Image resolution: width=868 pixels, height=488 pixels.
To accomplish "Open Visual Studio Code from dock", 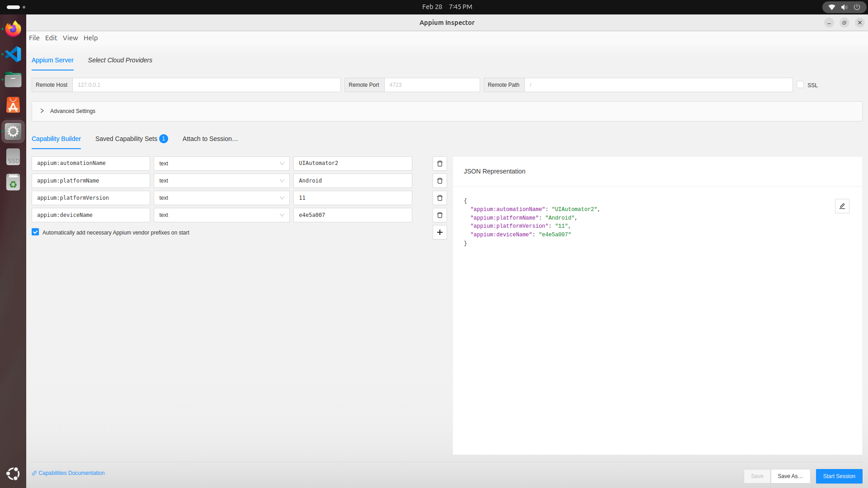I will pyautogui.click(x=13, y=54).
